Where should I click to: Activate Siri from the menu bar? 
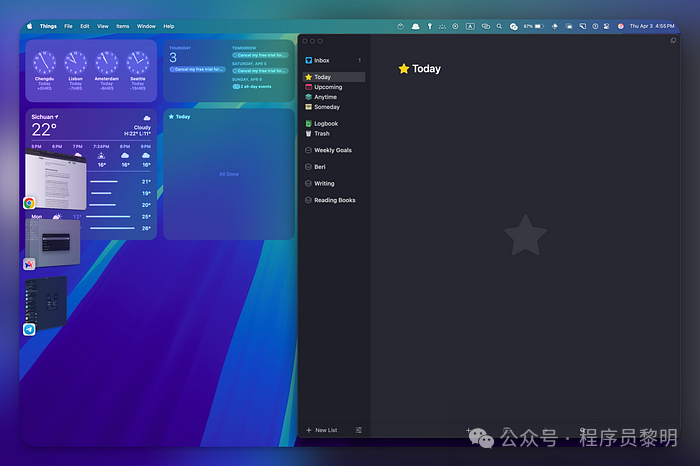point(621,26)
